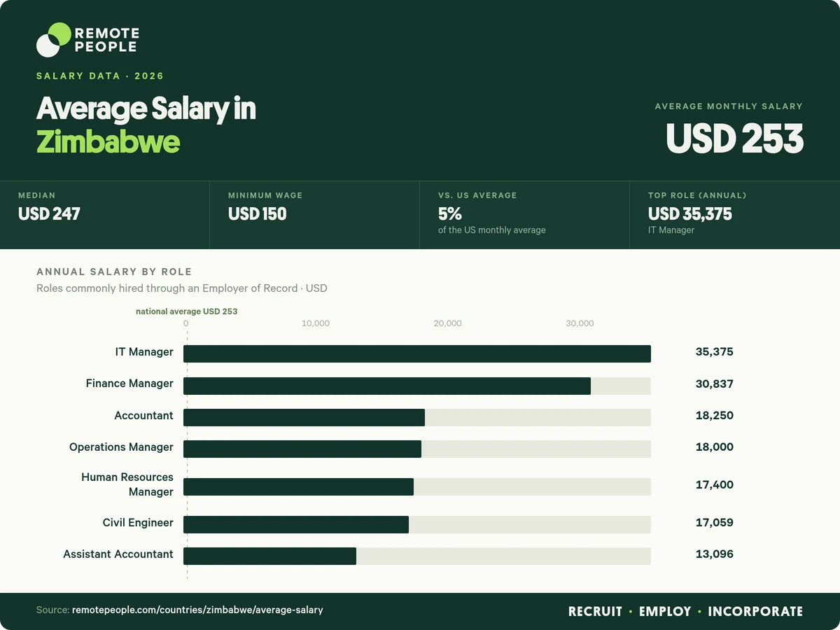Click the 'ANNUAL SALARY BY ROLE' heading
The width and height of the screenshot is (840, 630).
point(114,272)
